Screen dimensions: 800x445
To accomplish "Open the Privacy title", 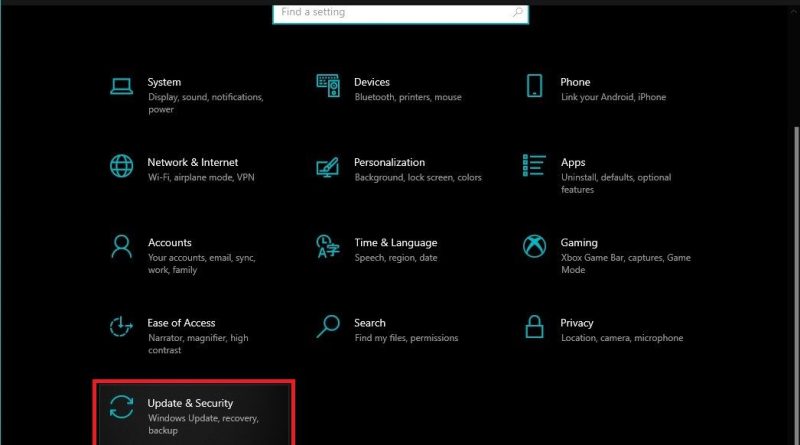I will click(577, 323).
